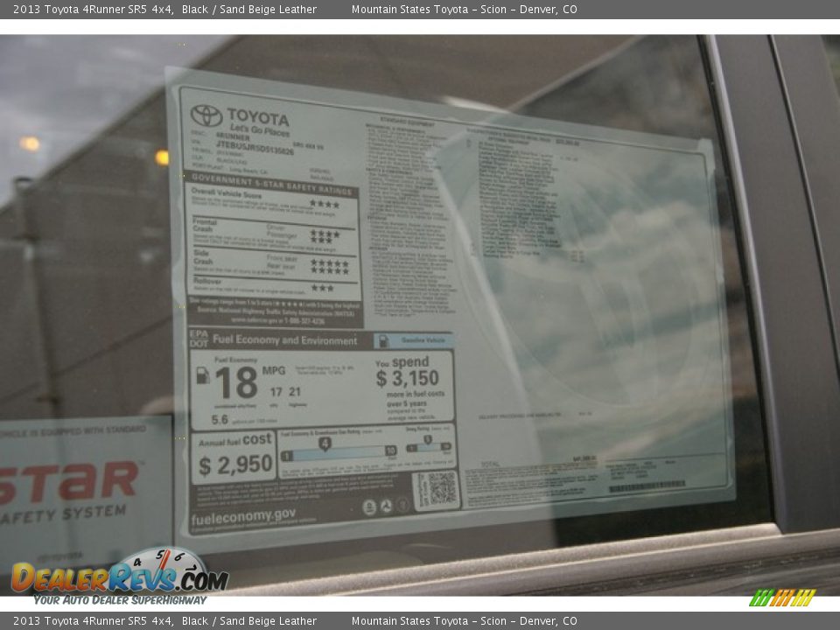Viewport: 840px width, 630px height.
Task: Click the Overall Vehicle Score star rating
Action: [325, 205]
